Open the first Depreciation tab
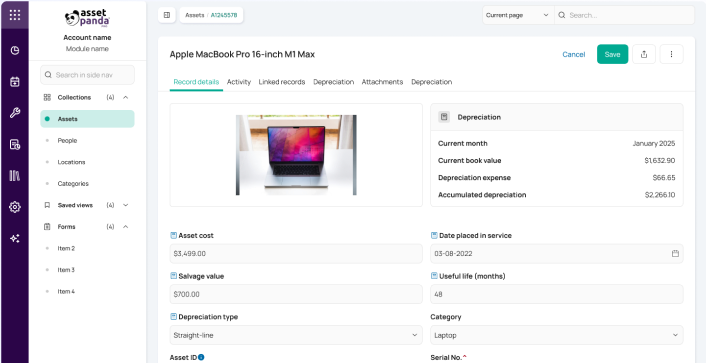Screen dimensions: 706x363 point(334,82)
